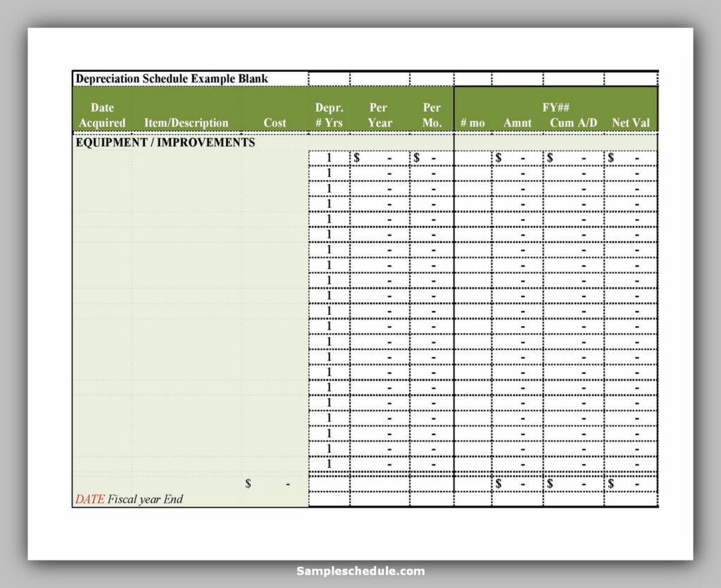
Task: Select the "Cum A/D" column header
Action: coord(573,123)
